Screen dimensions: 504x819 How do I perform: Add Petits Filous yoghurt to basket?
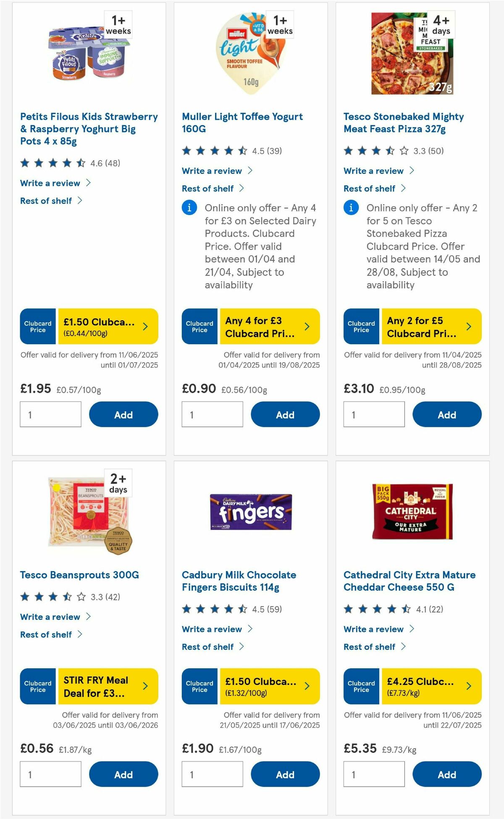point(123,414)
